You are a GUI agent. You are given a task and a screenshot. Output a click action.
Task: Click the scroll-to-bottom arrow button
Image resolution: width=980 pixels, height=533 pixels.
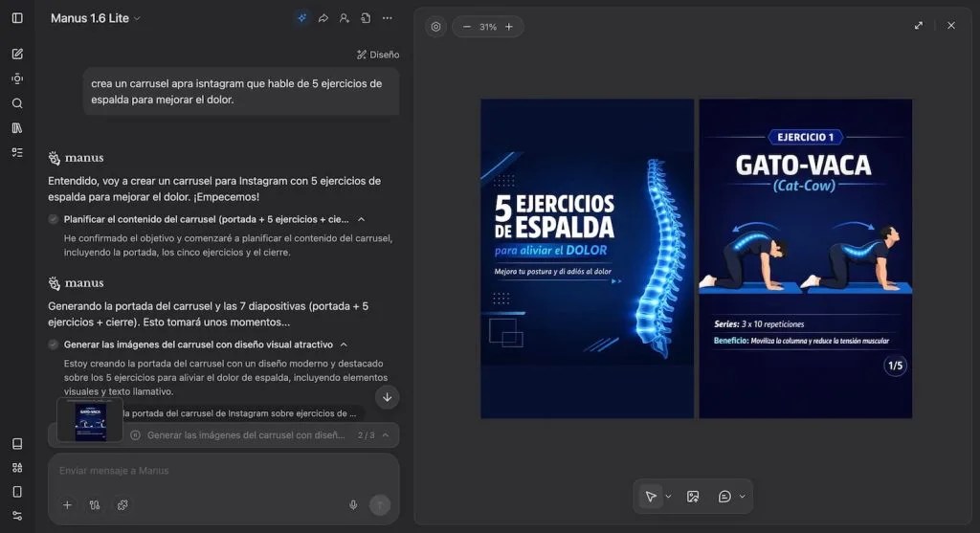(x=387, y=397)
